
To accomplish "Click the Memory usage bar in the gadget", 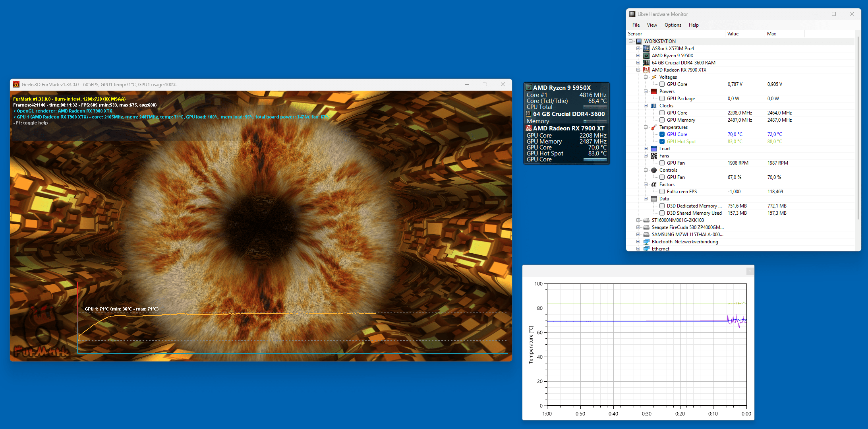I will point(595,121).
